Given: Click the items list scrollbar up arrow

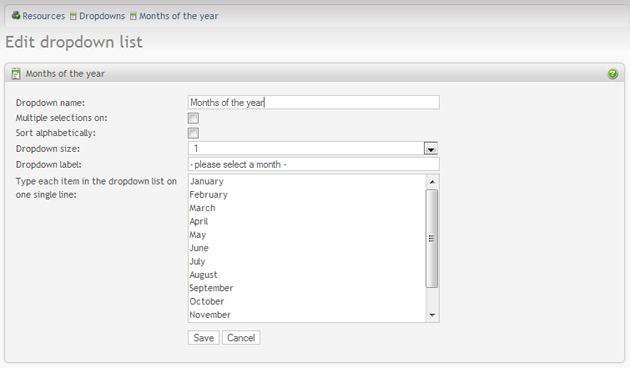Looking at the screenshot, I should point(432,182).
